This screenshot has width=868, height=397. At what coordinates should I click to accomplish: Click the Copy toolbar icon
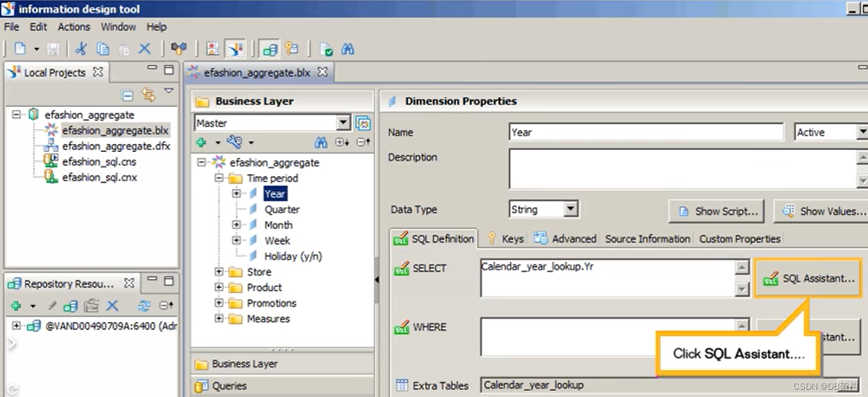tap(103, 49)
